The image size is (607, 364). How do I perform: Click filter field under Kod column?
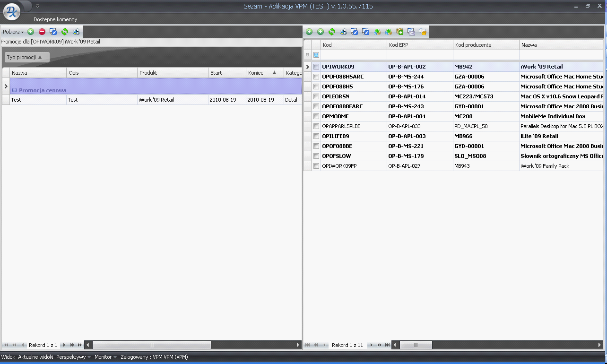point(354,55)
